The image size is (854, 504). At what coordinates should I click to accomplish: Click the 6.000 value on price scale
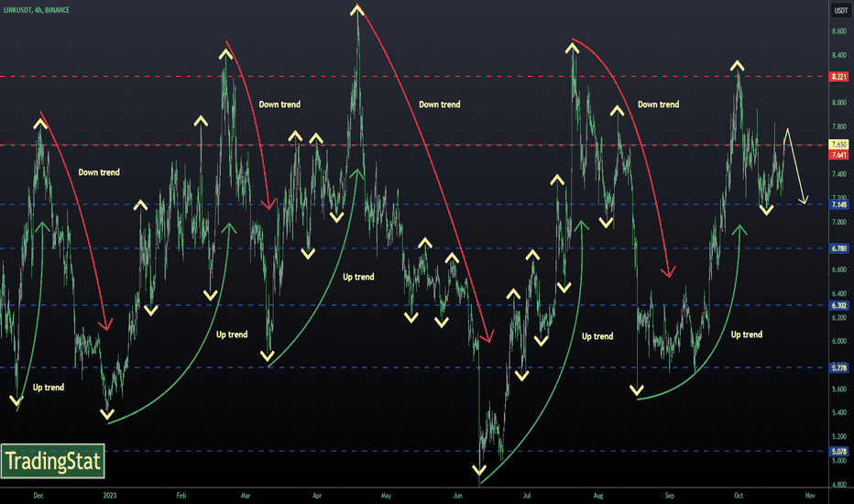pyautogui.click(x=839, y=341)
